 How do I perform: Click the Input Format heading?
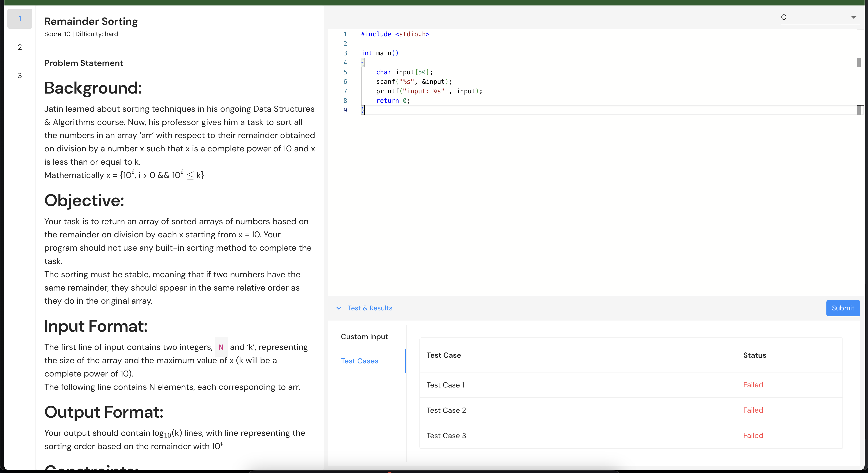click(x=96, y=326)
